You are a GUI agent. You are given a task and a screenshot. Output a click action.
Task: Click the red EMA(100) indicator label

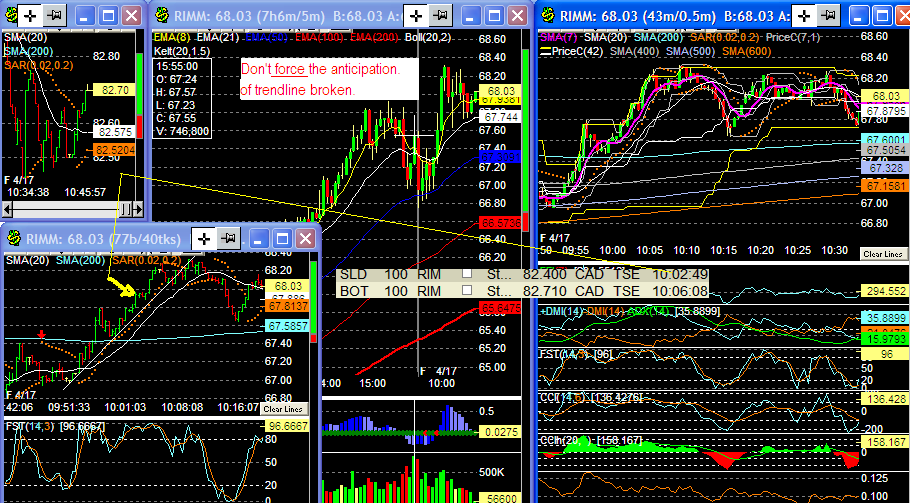pyautogui.click(x=320, y=38)
